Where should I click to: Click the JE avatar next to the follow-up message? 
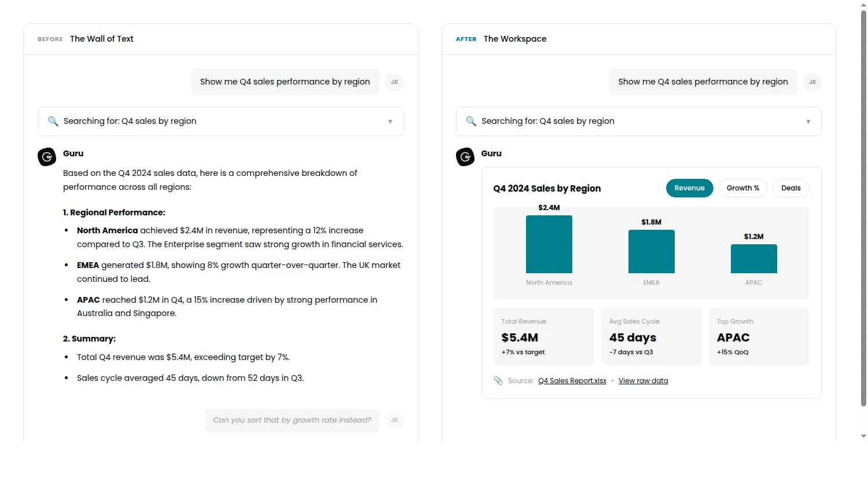(x=395, y=420)
